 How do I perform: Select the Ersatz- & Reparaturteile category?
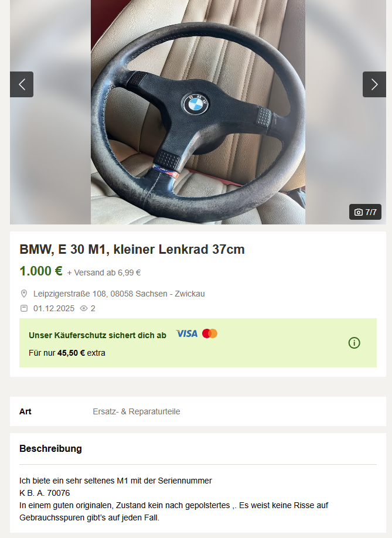tap(136, 411)
